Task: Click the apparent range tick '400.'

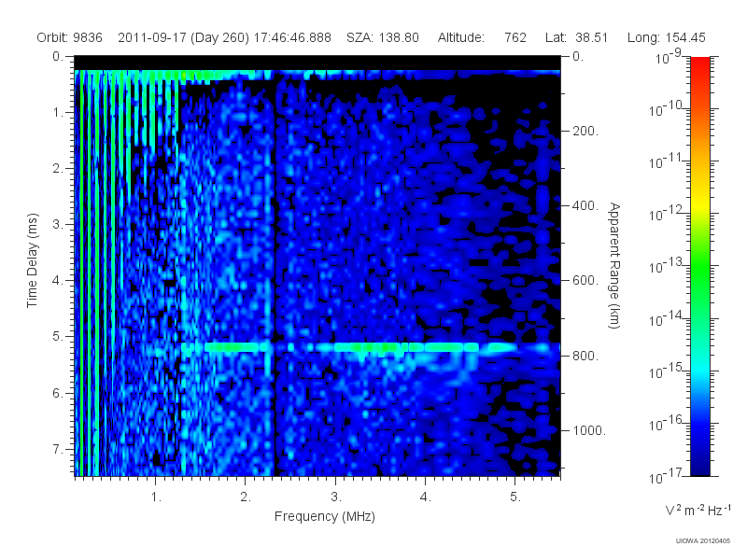Action: click(585, 205)
